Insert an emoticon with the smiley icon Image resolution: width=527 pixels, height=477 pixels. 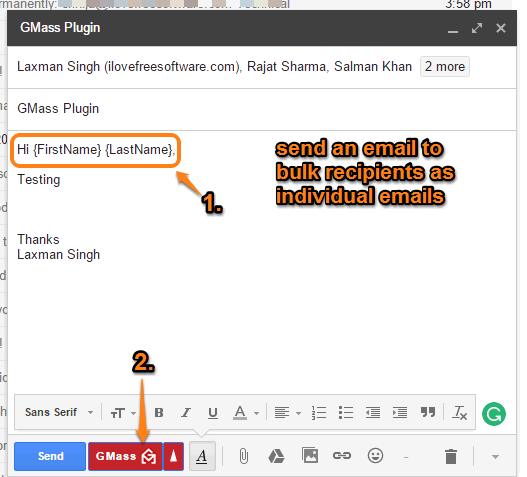click(x=375, y=456)
